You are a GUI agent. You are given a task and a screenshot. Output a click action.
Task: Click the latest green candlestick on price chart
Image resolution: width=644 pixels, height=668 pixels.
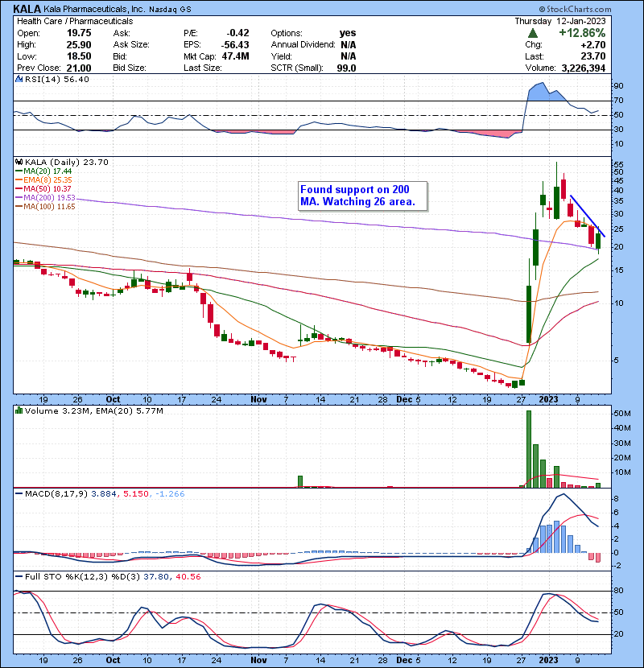[x=598, y=241]
